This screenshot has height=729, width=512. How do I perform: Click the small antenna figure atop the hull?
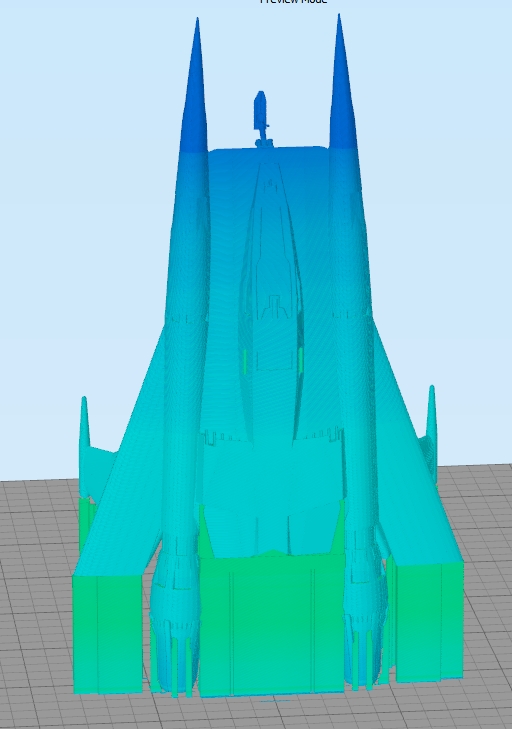click(261, 119)
